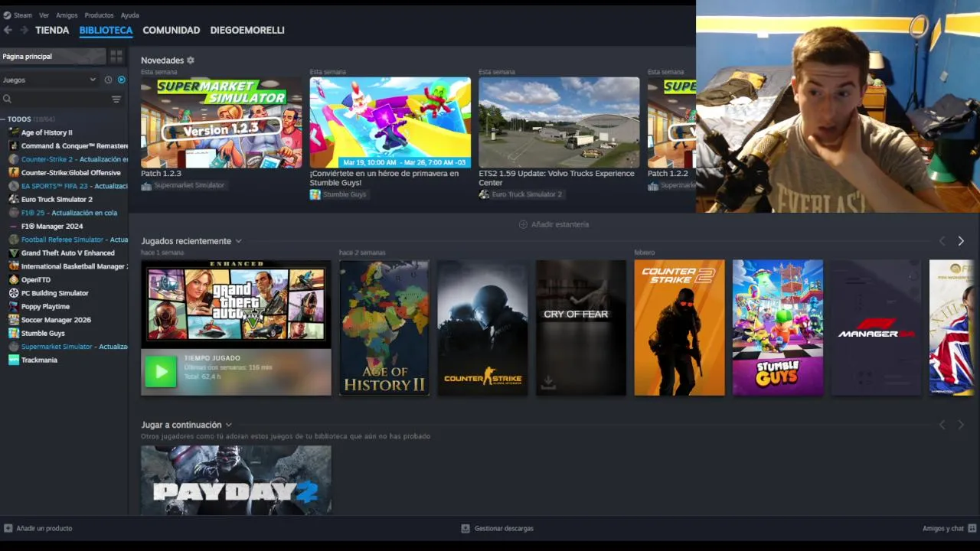Open the Ayuda menu
This screenshot has width=980, height=551.
coord(130,15)
